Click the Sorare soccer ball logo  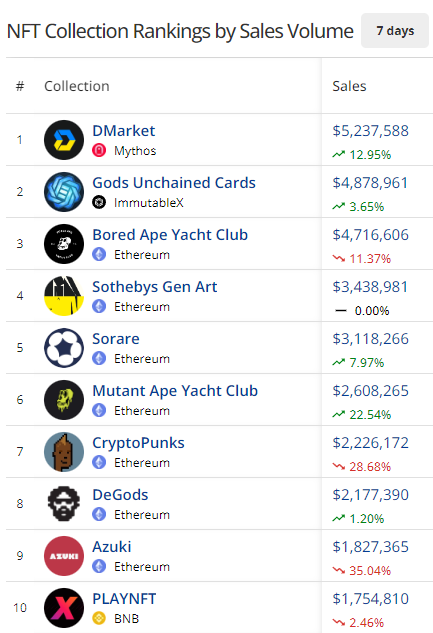[x=64, y=348]
